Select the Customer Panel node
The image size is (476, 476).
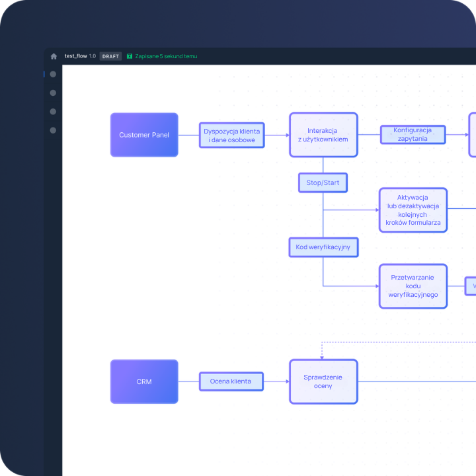click(x=144, y=135)
